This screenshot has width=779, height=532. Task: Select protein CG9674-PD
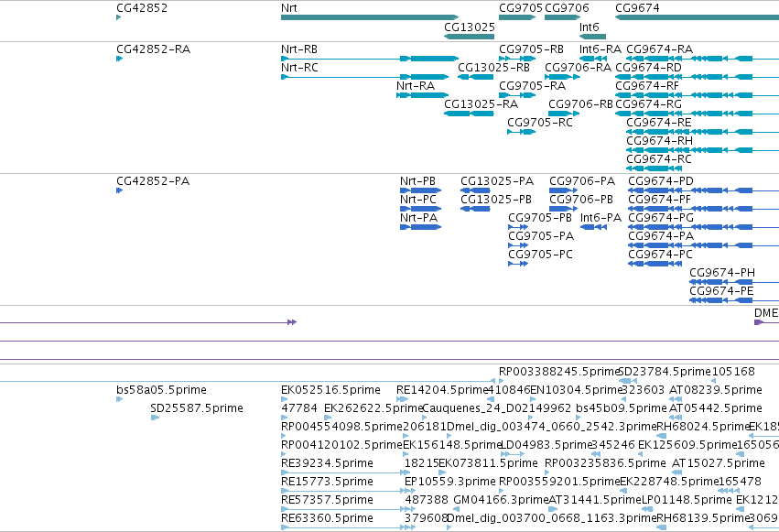(x=704, y=190)
